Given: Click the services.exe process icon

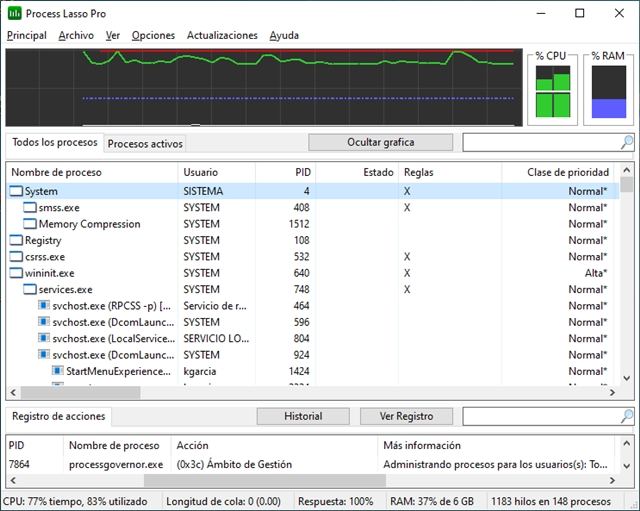Looking at the screenshot, I should [x=30, y=289].
